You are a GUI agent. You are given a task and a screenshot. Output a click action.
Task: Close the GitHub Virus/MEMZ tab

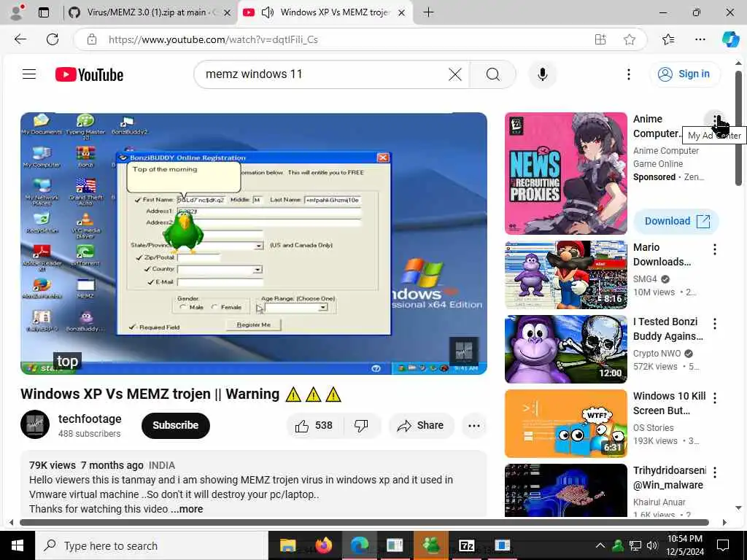228,12
